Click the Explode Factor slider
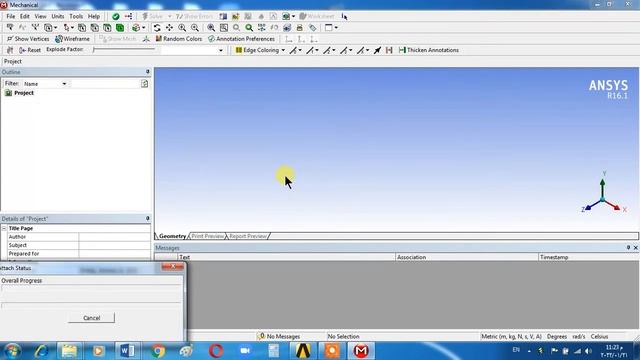The height and width of the screenshot is (360, 640). (x=124, y=50)
